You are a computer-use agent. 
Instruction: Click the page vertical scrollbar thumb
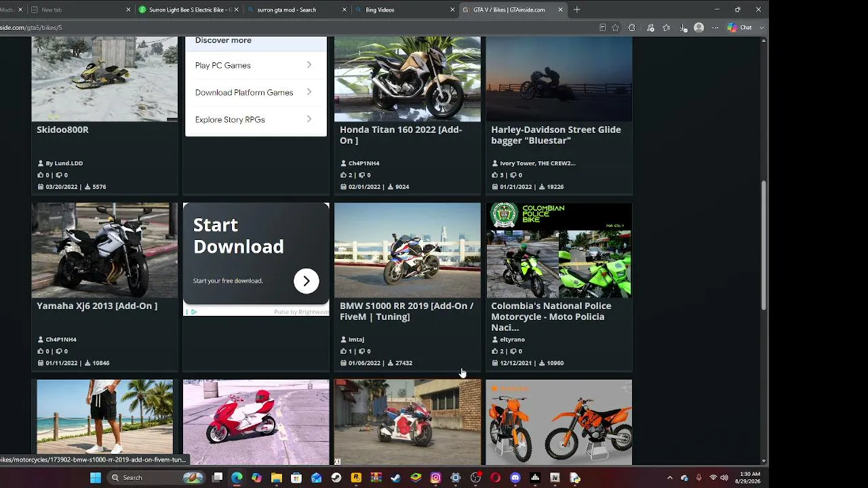764,245
